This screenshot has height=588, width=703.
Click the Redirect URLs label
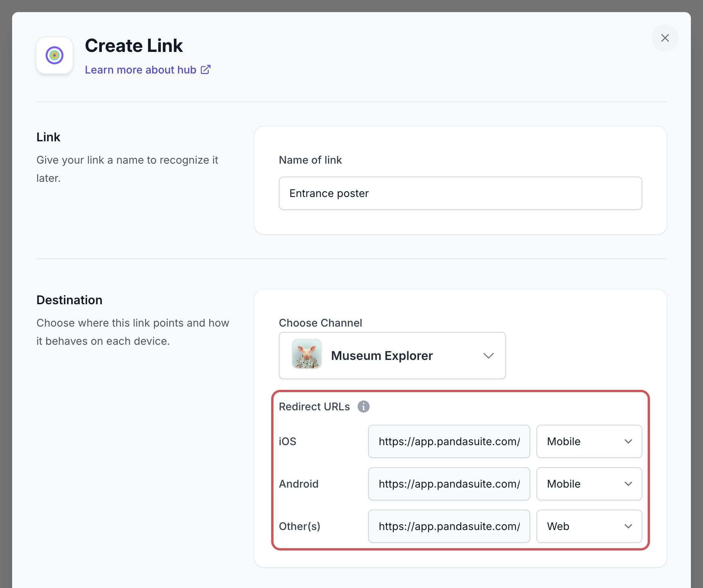click(314, 407)
